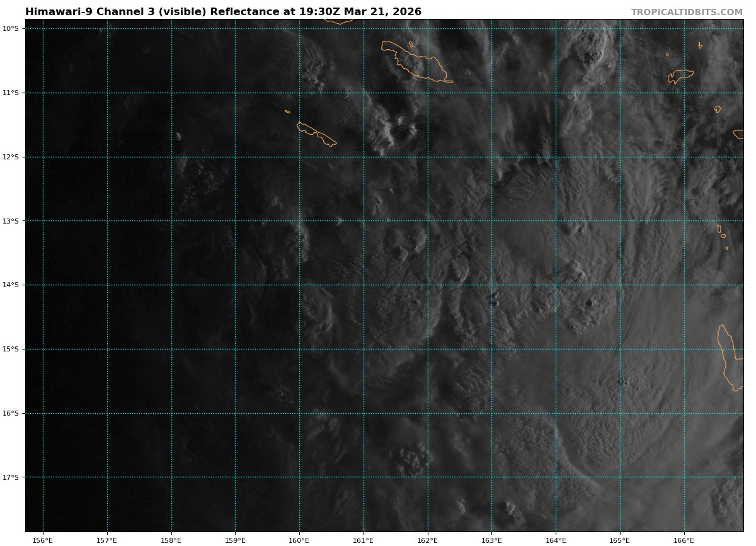
Task: Click the small island cluster outline near 13°S on the right
Action: (721, 233)
